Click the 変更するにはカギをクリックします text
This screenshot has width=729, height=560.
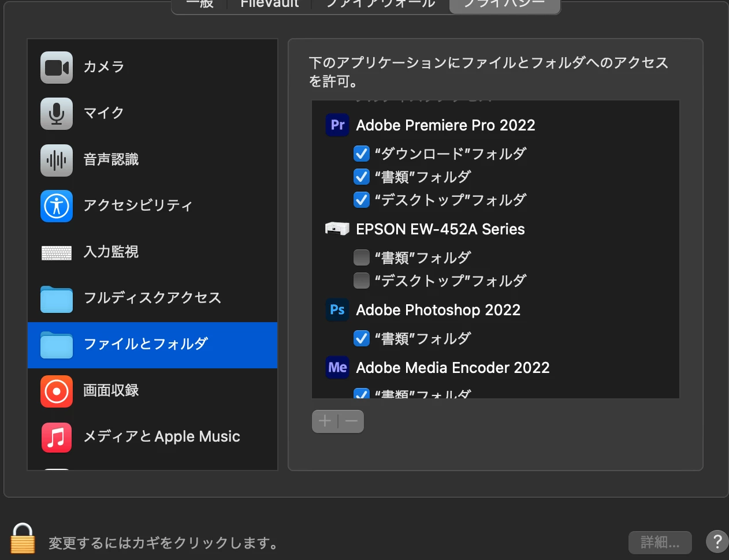coord(164,543)
